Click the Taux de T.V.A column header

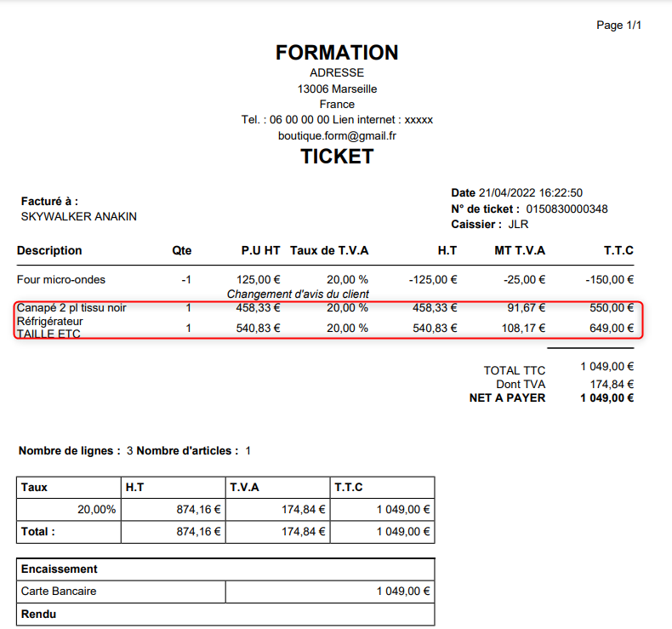coord(329,250)
